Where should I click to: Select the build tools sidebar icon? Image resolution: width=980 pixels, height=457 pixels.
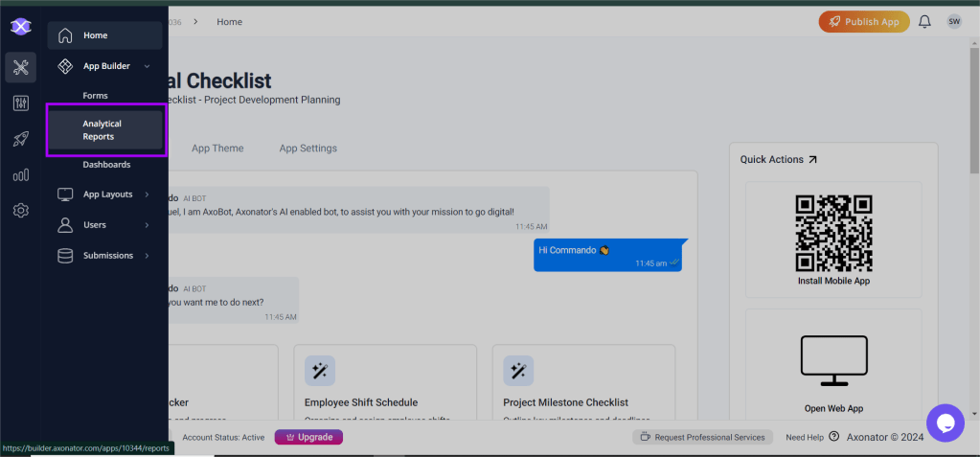pos(20,67)
